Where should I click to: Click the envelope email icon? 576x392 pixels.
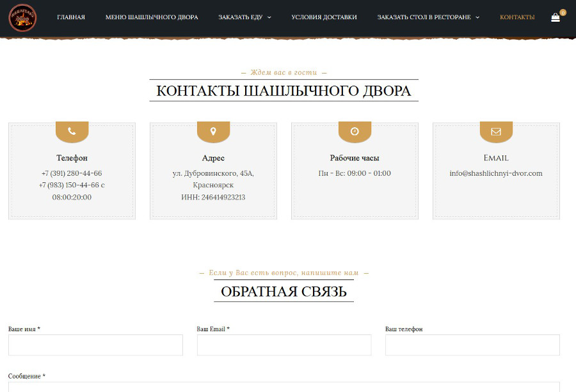tap(496, 131)
